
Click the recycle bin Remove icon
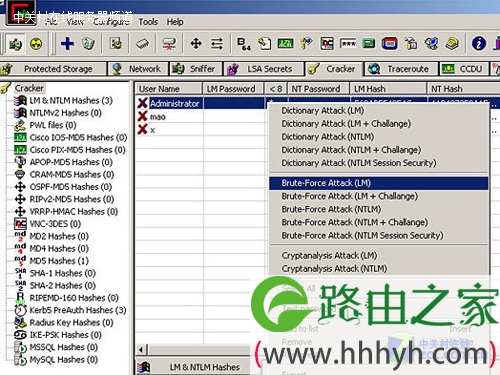(88, 43)
